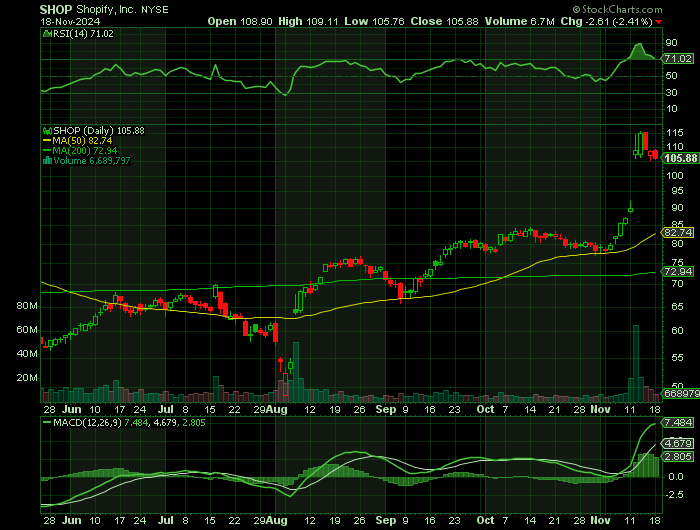Click the latest red candlestick near 105.88

click(655, 155)
